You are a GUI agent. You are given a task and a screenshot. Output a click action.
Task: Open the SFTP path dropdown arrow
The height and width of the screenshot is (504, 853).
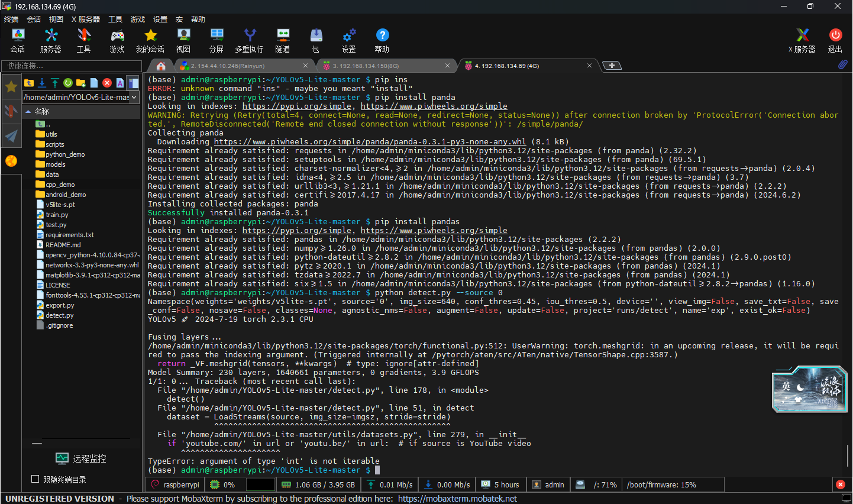(x=134, y=97)
